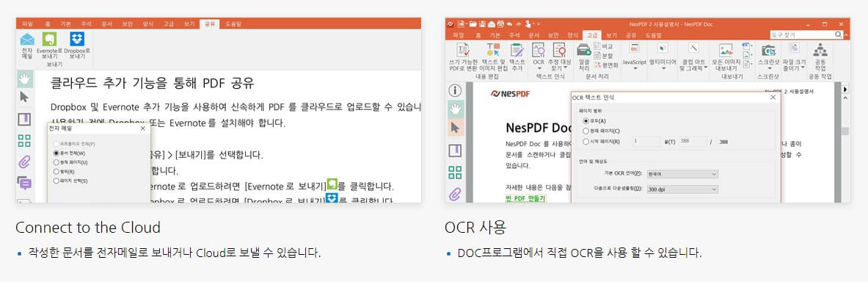This screenshot has height=282, width=868.
Task: Open page thumbnails in the cloud sharing window sidebar
Action: pos(23,141)
